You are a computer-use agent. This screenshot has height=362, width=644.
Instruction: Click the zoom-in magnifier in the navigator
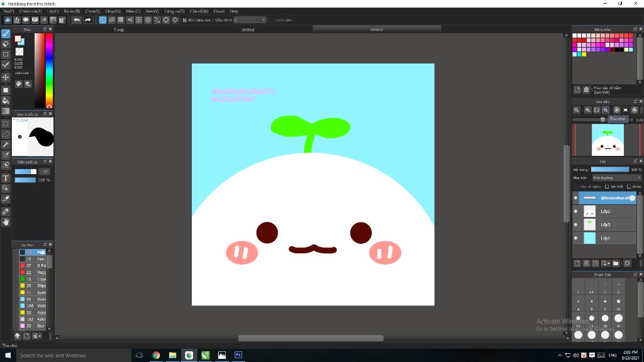tap(588, 110)
